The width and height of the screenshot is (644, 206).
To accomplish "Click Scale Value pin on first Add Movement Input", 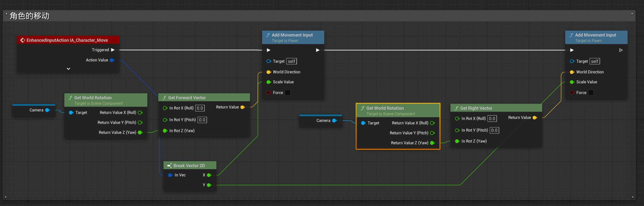I will click(269, 82).
